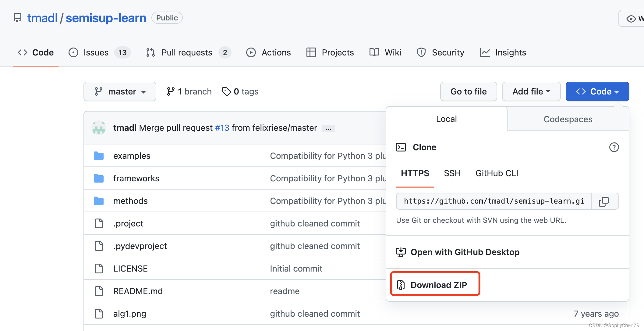
Task: Go to the Actions tab
Action: (x=268, y=52)
